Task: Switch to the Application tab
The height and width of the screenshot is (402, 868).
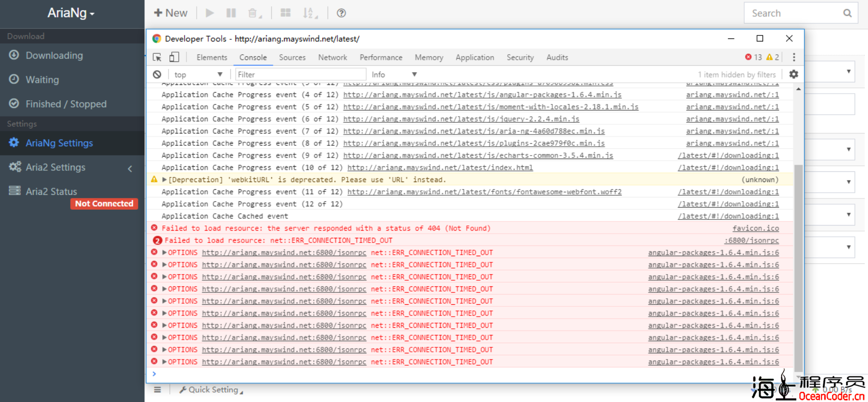Action: click(475, 57)
